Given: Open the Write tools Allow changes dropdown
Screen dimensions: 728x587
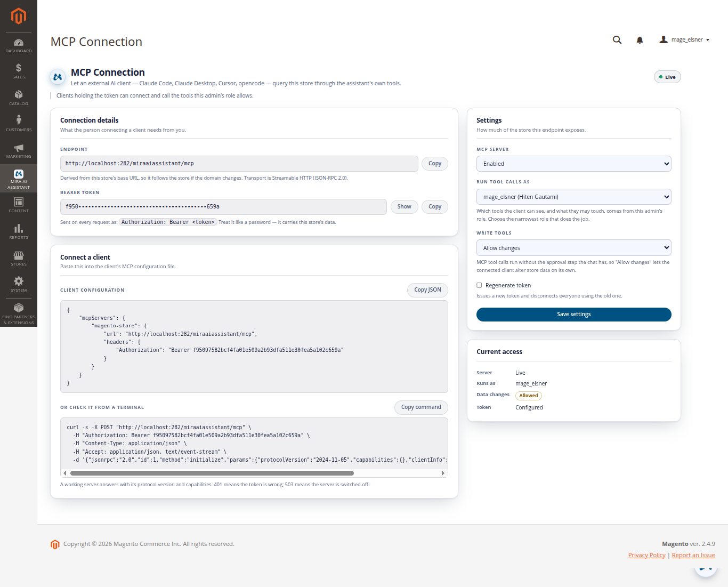Looking at the screenshot, I should pyautogui.click(x=573, y=248).
